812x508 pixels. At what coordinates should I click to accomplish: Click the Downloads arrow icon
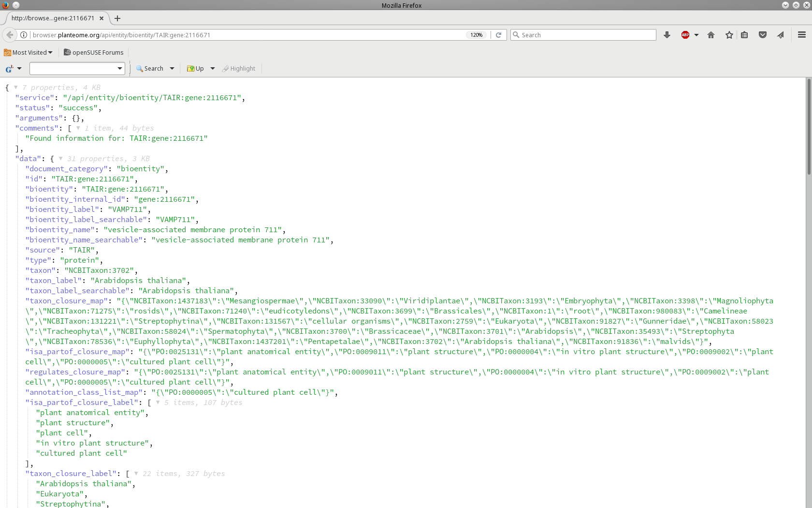(667, 35)
